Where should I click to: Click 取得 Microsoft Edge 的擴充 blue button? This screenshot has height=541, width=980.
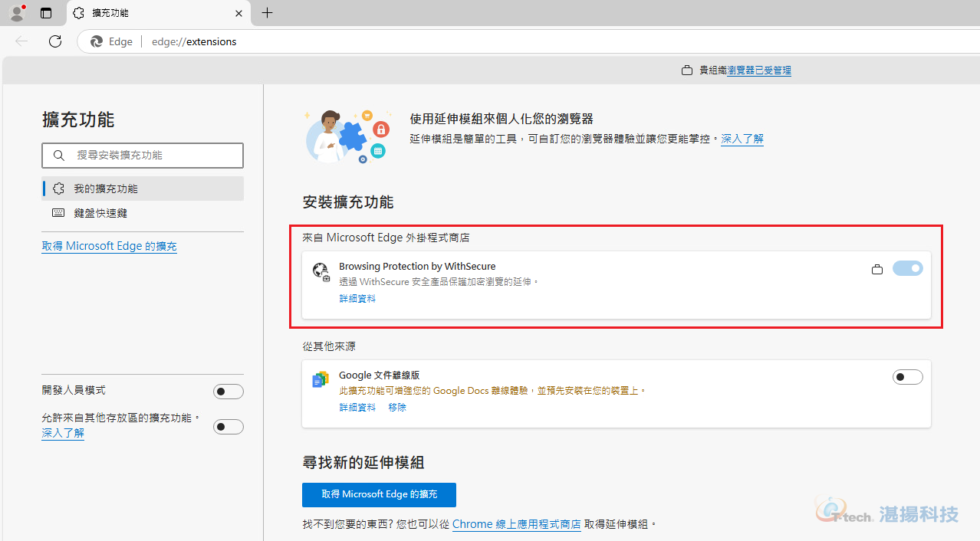click(x=379, y=495)
